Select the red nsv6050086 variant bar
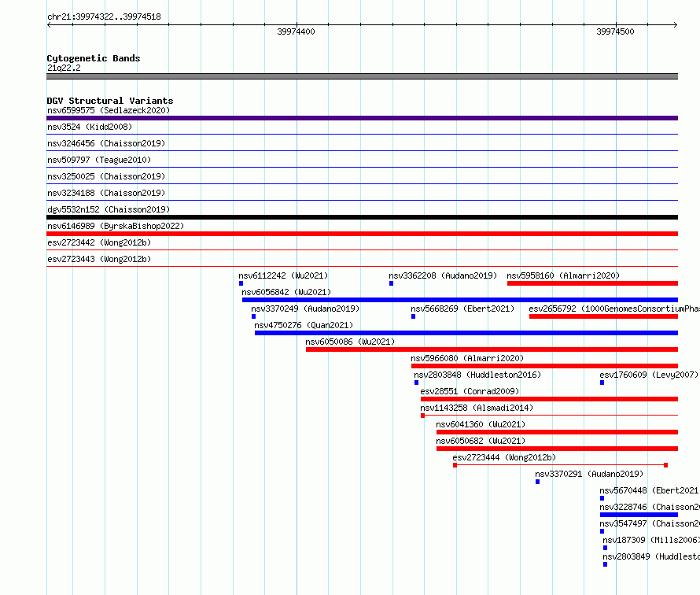This screenshot has width=700, height=595. click(x=492, y=349)
